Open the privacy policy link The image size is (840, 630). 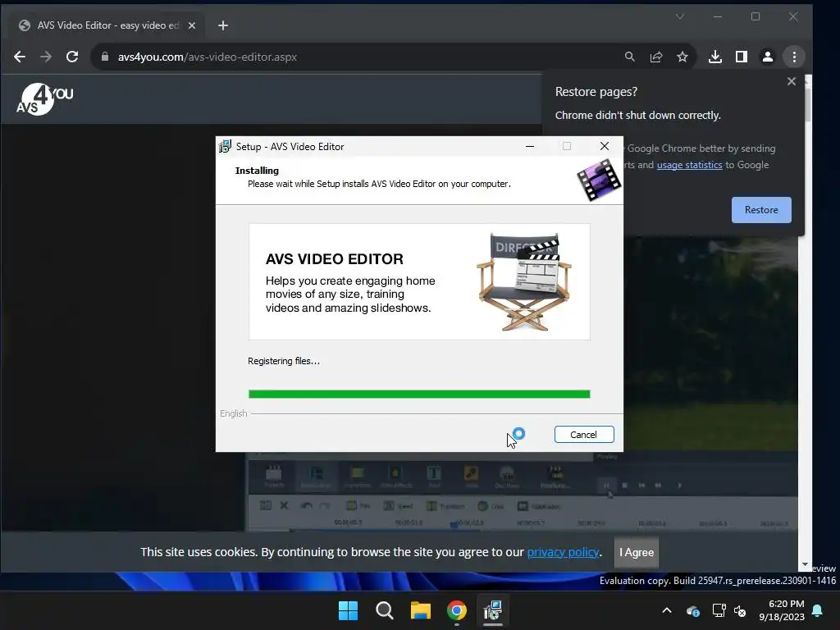pos(563,552)
